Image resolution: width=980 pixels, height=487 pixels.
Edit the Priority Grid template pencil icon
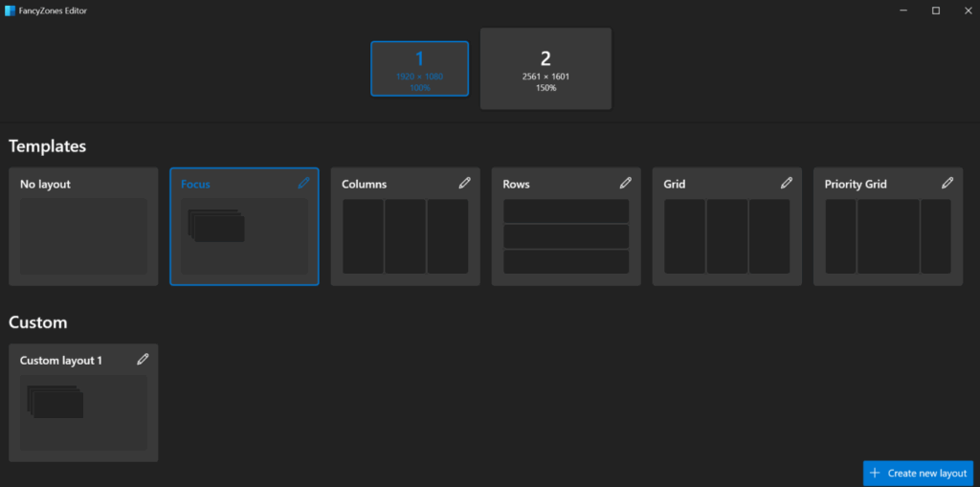click(x=947, y=183)
